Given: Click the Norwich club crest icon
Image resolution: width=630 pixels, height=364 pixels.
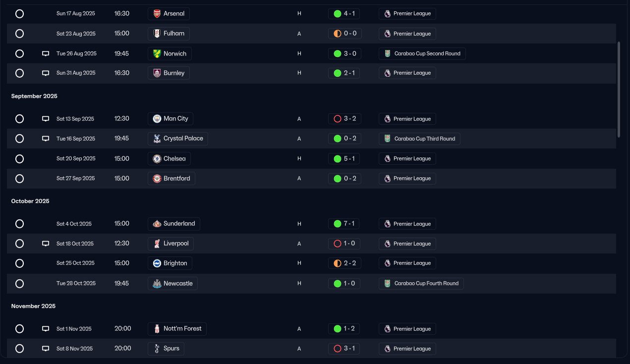Looking at the screenshot, I should click(157, 53).
